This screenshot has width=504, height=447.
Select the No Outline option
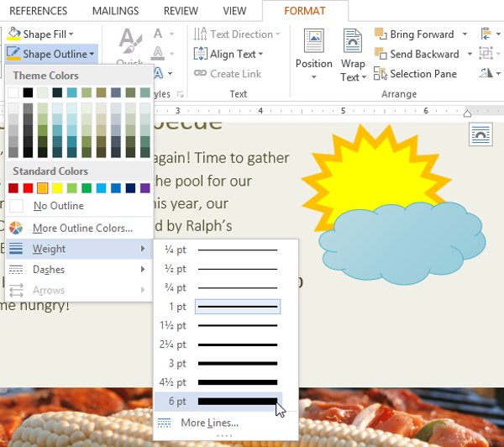coord(58,206)
